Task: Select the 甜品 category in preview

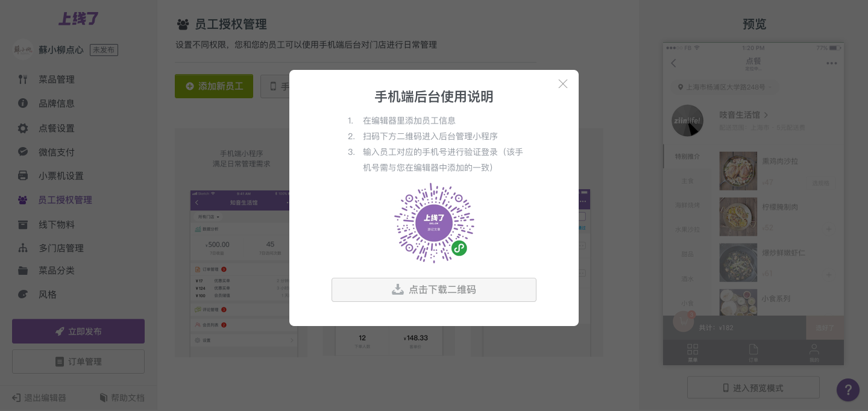Action: coord(687,254)
